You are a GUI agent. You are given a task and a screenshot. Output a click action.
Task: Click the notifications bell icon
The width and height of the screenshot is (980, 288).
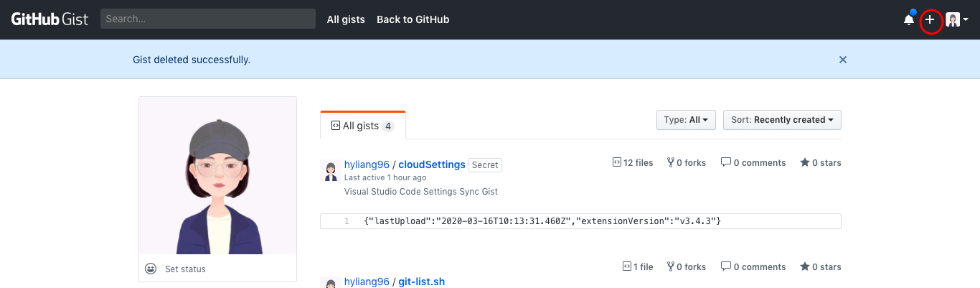(x=908, y=20)
